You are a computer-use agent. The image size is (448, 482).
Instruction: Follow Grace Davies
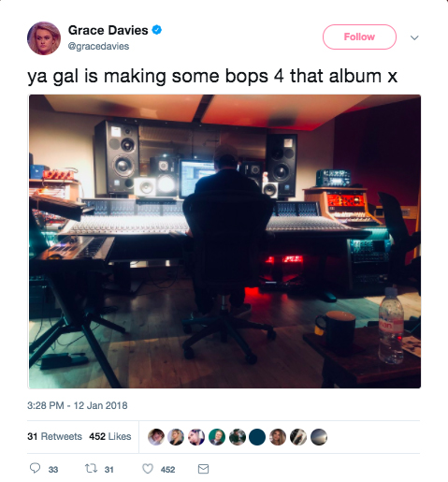coord(359,37)
